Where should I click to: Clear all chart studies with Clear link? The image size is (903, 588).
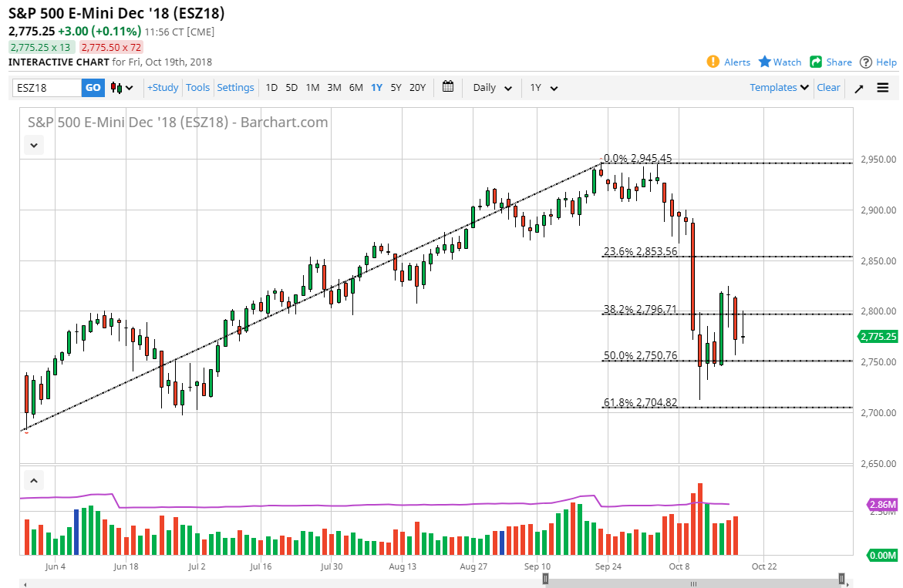(828, 87)
